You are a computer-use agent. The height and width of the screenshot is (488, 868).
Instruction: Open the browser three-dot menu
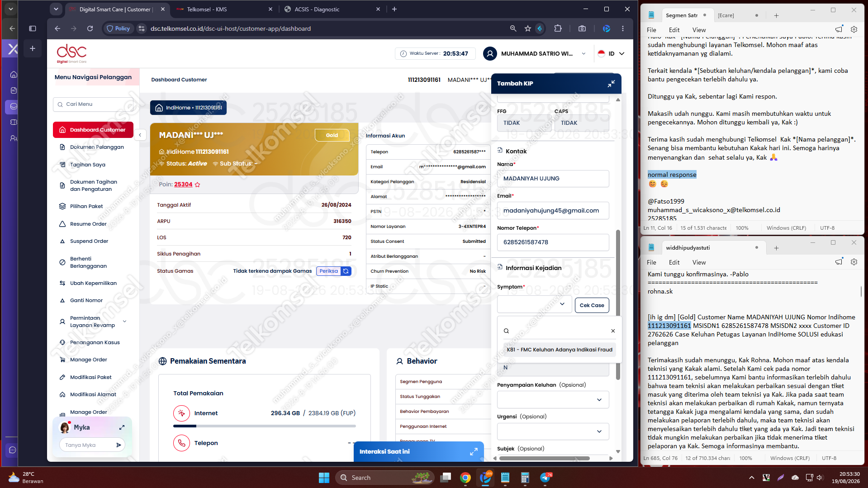tap(623, 28)
